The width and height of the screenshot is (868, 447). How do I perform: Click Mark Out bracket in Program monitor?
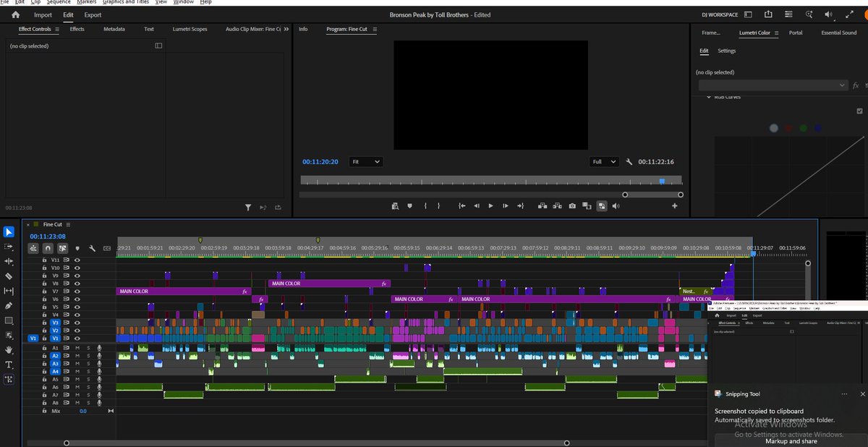[x=438, y=206]
